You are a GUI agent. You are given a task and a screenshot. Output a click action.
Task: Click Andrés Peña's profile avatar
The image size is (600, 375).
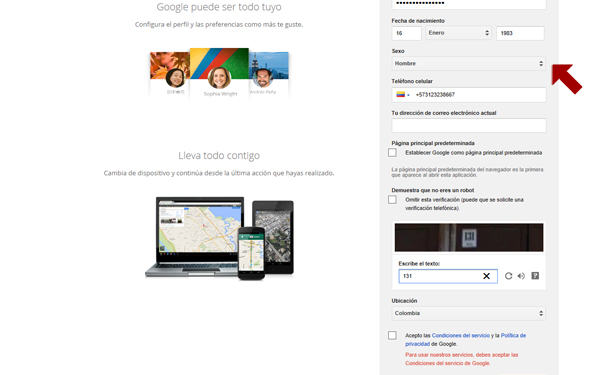263,78
